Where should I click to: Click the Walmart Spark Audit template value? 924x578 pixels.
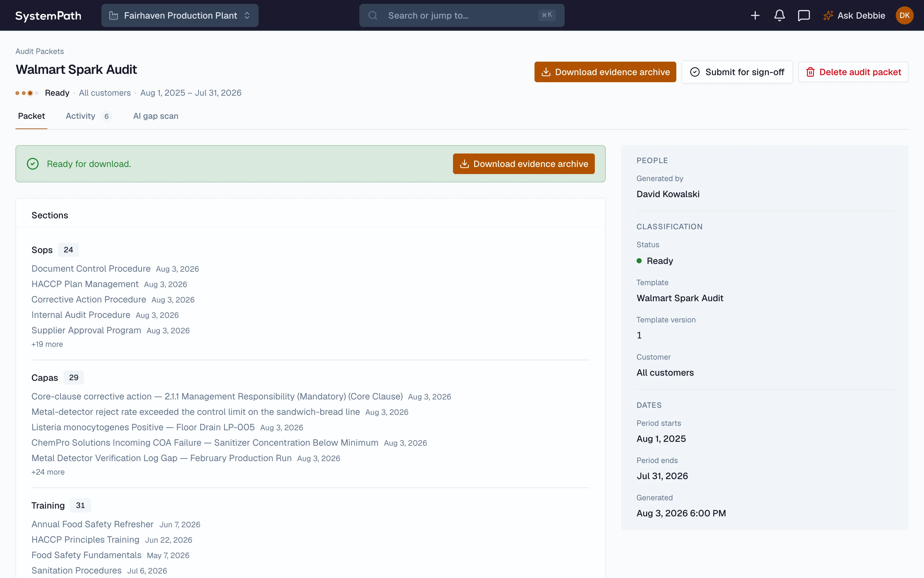coord(680,298)
